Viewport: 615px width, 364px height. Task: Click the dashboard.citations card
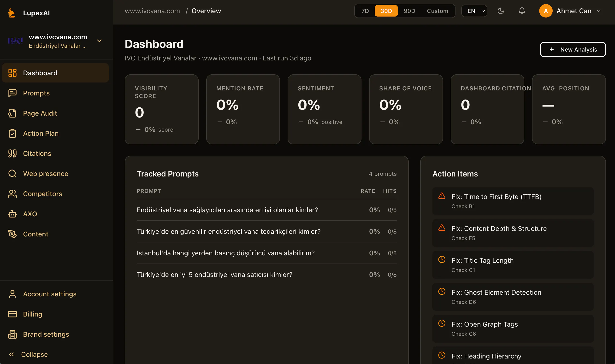tap(487, 109)
